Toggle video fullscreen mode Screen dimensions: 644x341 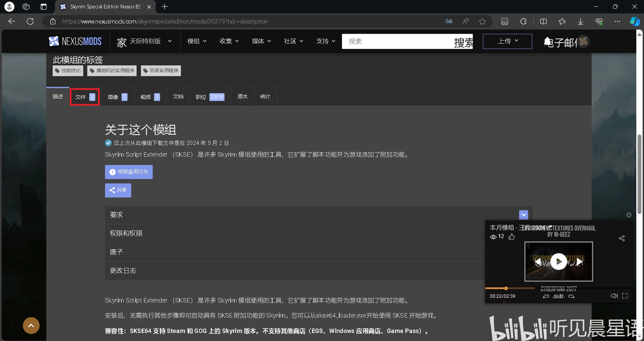(625, 296)
